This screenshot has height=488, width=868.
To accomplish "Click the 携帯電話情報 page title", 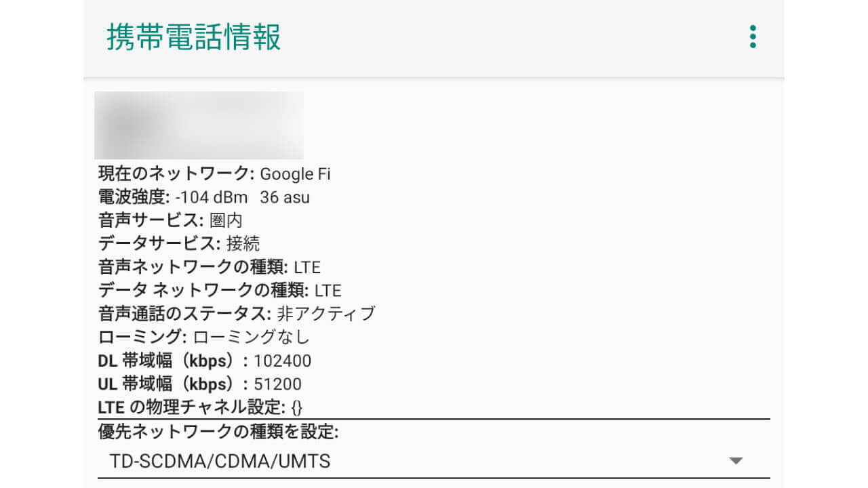I will 194,37.
